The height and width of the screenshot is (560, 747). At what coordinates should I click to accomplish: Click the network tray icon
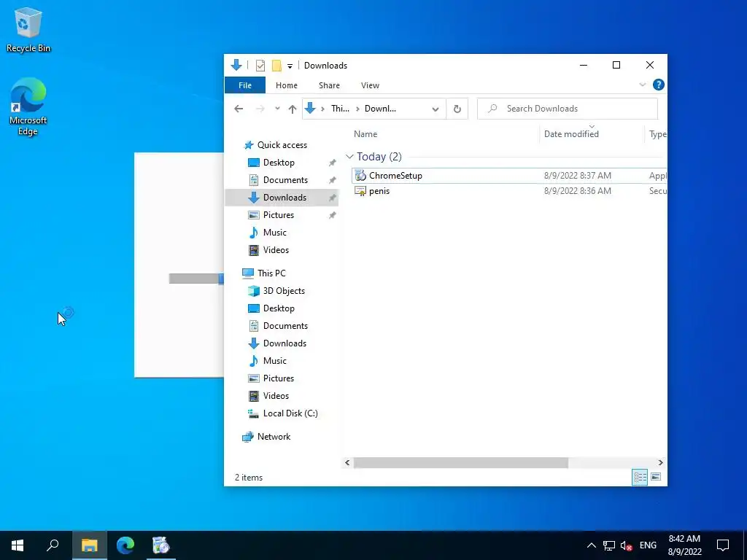pyautogui.click(x=609, y=545)
